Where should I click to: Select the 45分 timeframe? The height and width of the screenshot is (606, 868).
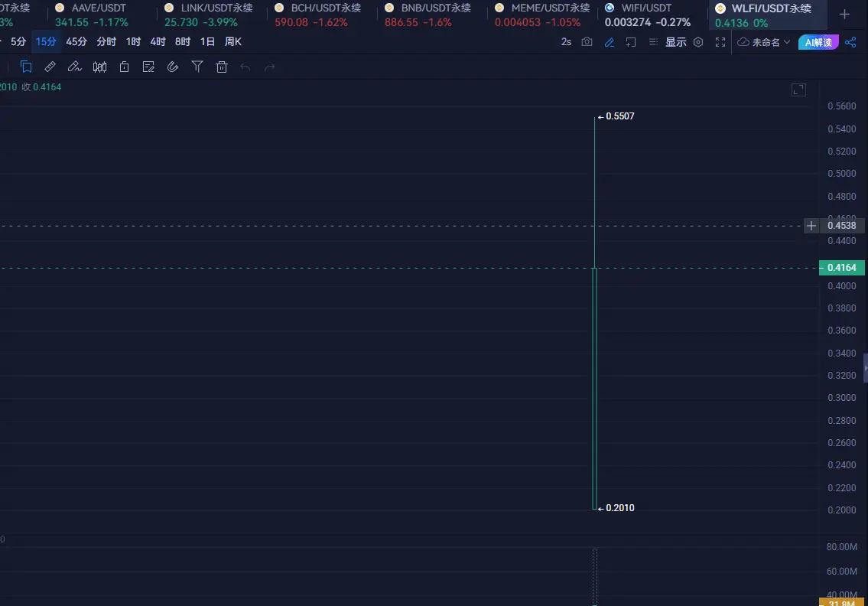click(x=76, y=41)
